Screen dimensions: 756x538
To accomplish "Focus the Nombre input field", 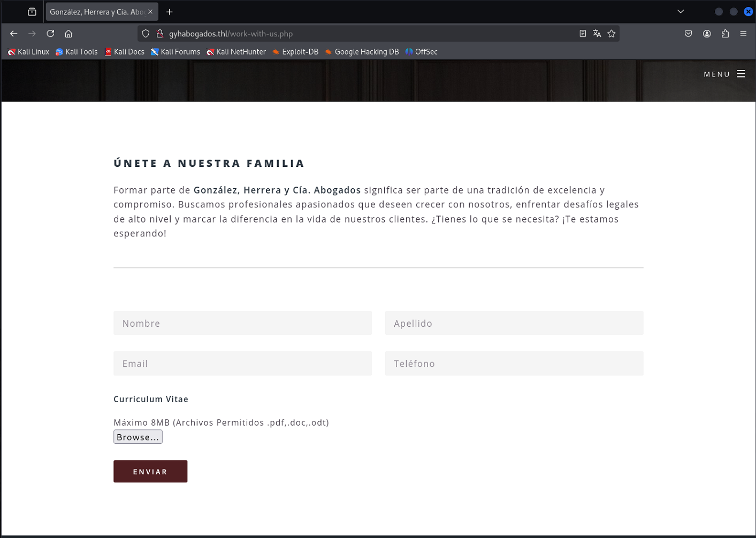I will (x=242, y=323).
